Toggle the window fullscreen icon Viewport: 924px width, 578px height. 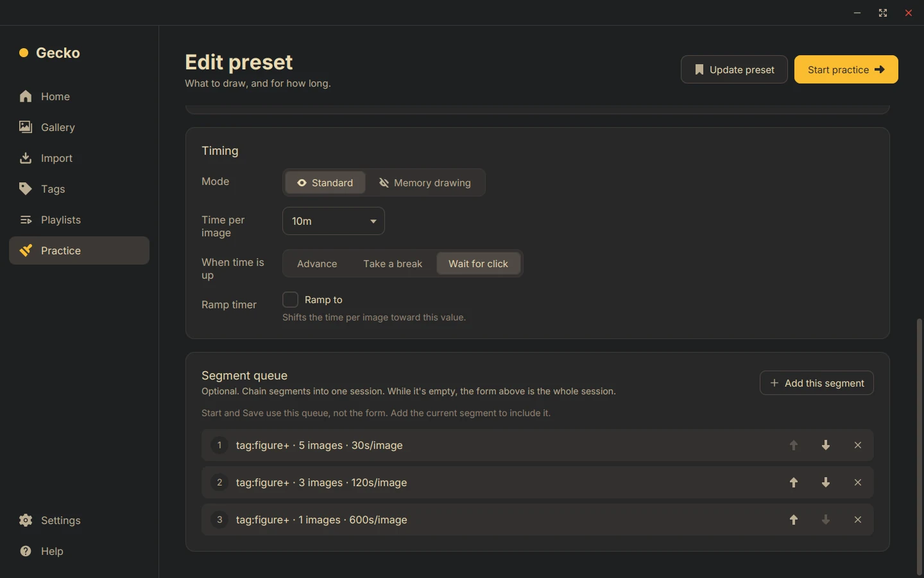[x=883, y=13]
